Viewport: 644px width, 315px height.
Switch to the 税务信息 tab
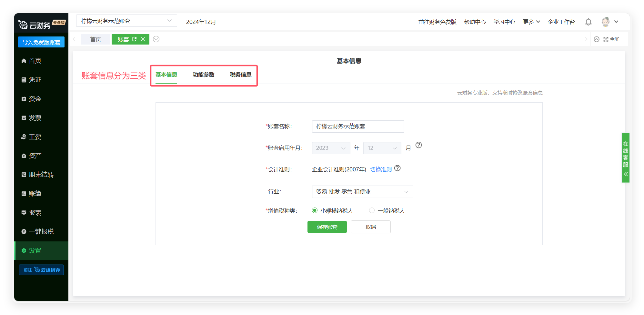[240, 75]
